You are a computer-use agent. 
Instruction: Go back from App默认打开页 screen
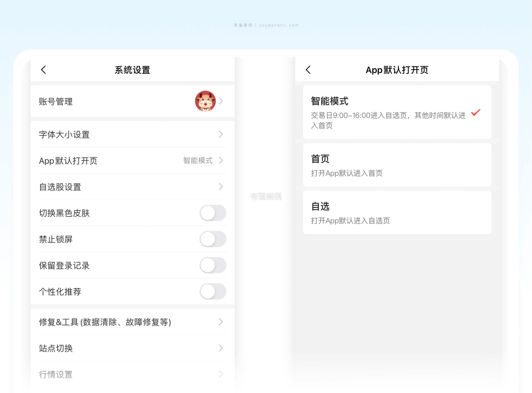click(x=308, y=70)
